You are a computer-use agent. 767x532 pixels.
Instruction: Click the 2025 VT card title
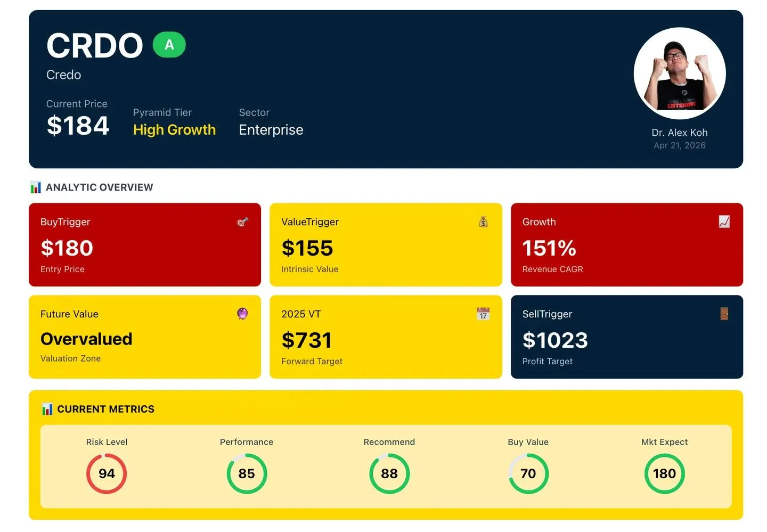pos(301,314)
